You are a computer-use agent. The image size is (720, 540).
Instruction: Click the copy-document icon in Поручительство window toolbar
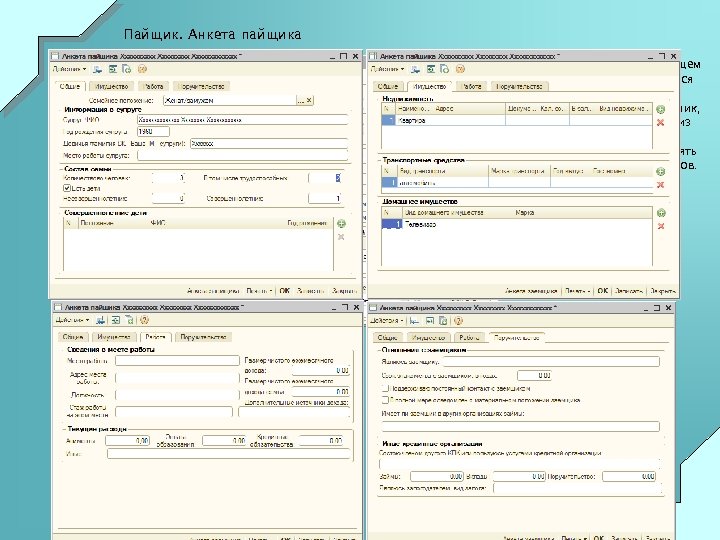click(x=443, y=321)
